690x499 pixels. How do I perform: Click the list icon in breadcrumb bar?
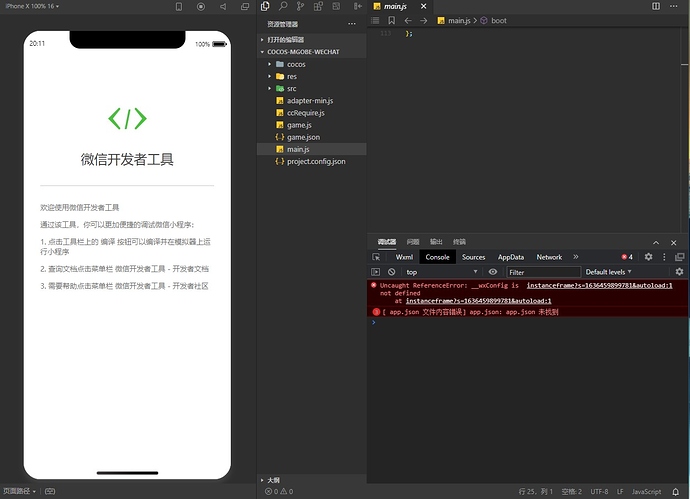[375, 20]
